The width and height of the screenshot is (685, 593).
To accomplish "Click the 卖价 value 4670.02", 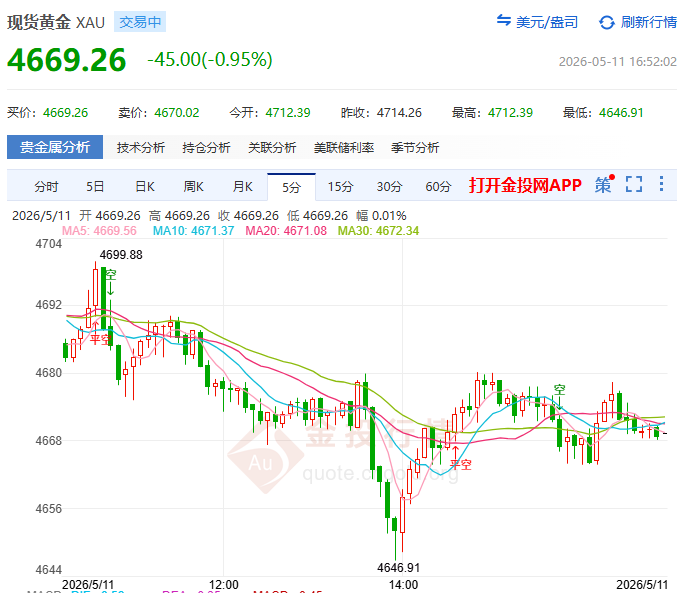I will pos(176,113).
